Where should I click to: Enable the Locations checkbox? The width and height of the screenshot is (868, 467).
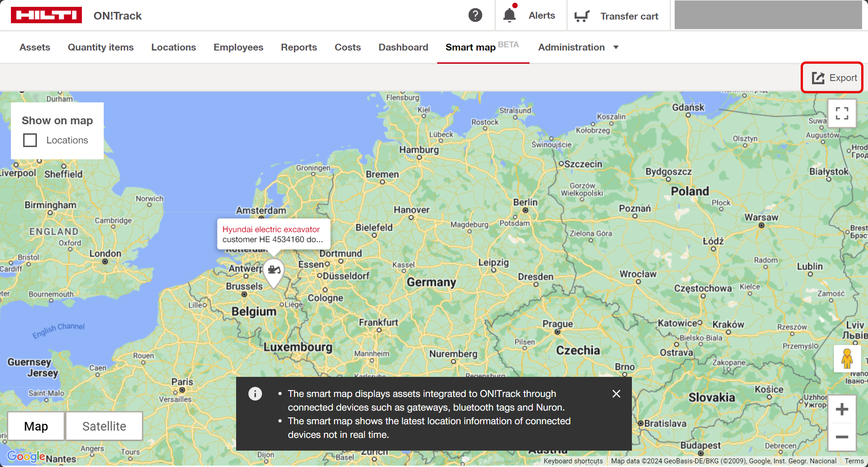(x=30, y=140)
